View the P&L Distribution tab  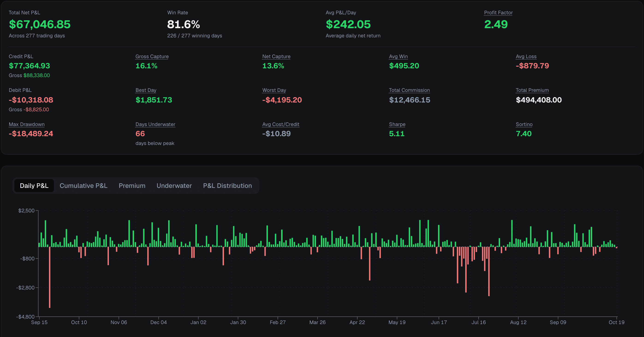[227, 186]
